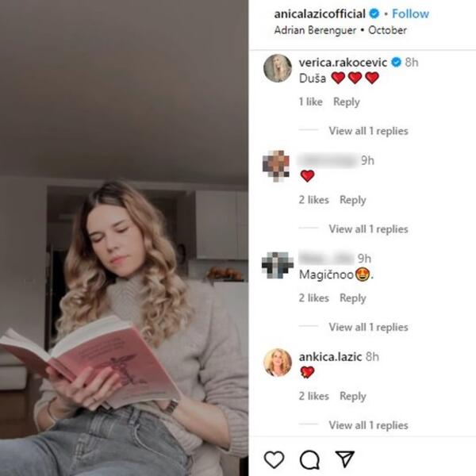Reply to verica.rakocevic's Duša comment
This screenshot has height=476, width=476.
[x=347, y=102]
